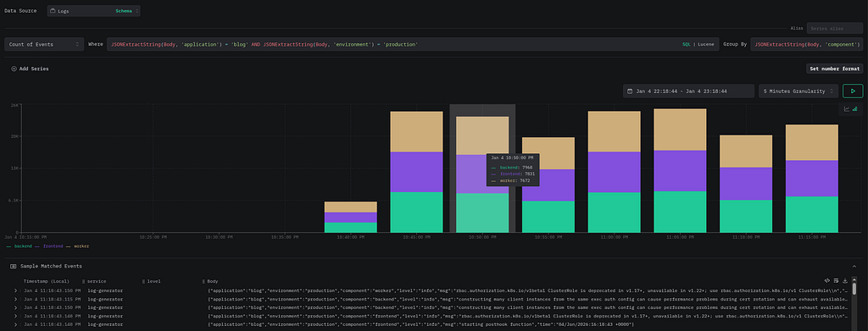Click the Schema link in data source
Screen dimensions: 868x331
coord(124,10)
